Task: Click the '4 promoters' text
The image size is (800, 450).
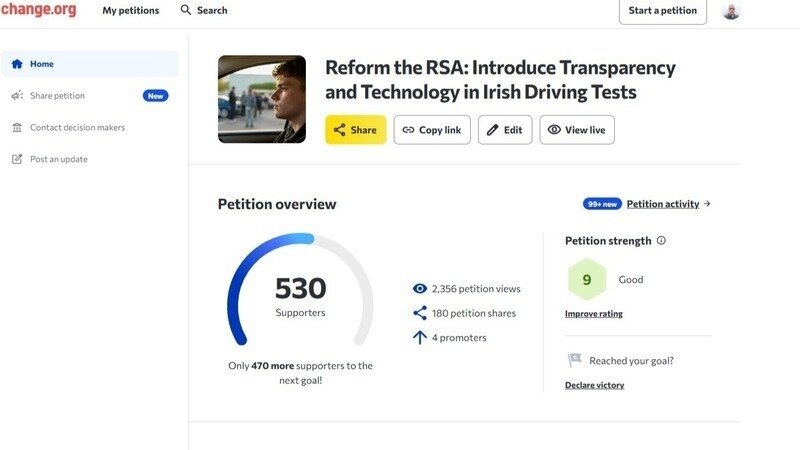Action: (459, 337)
